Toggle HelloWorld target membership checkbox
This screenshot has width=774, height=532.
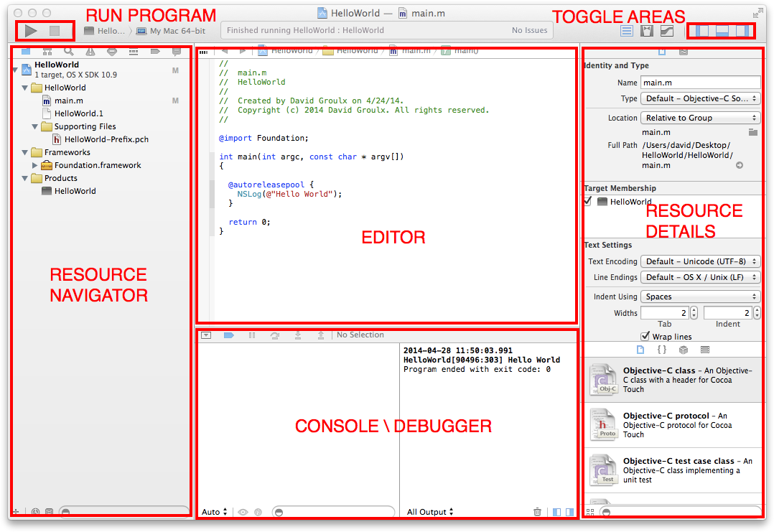tap(588, 202)
